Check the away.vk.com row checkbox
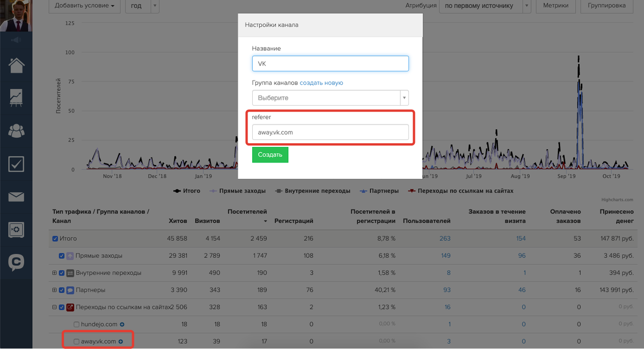 tap(76, 341)
